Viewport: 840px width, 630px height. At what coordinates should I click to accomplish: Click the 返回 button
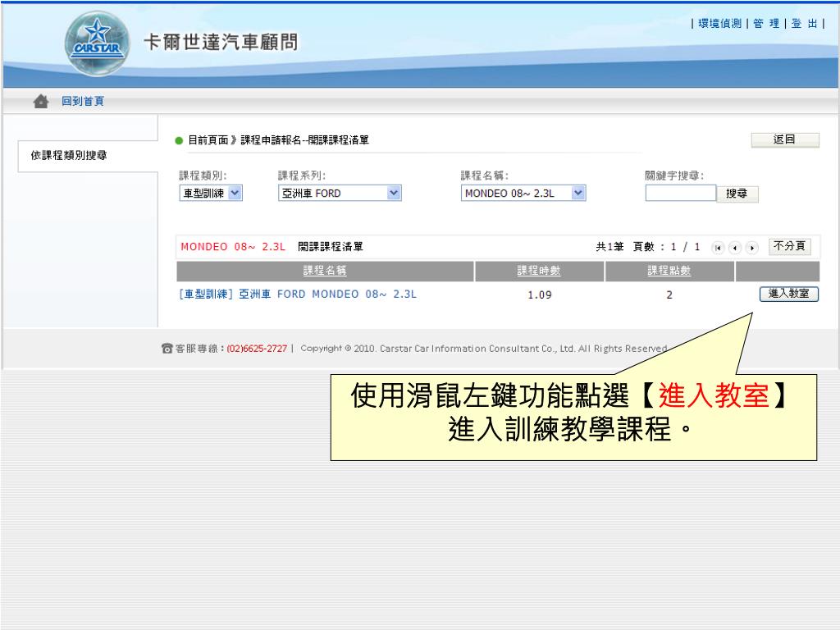tap(785, 139)
